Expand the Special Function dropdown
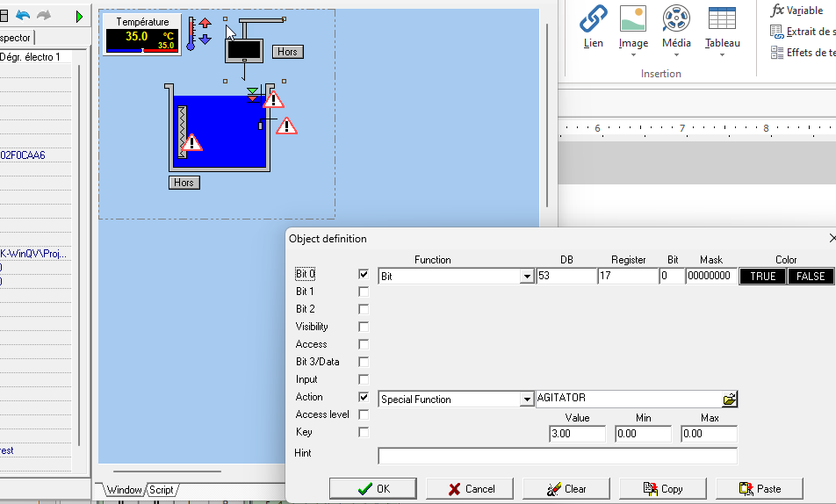The image size is (836, 504). click(527, 400)
